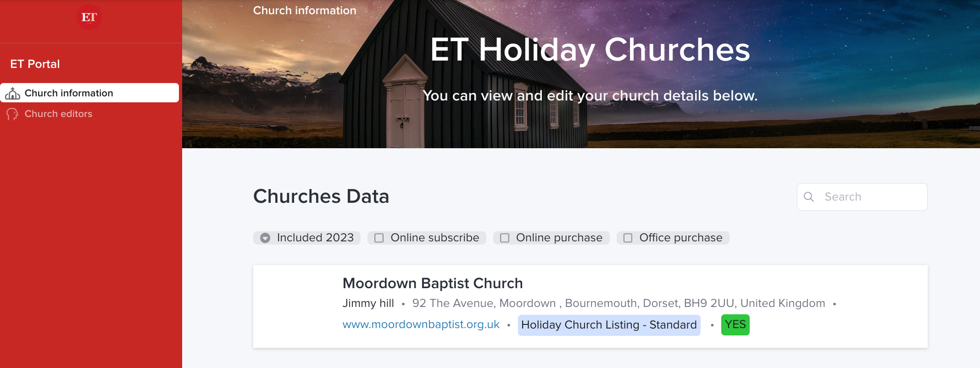Check the Office purchase checkbox
This screenshot has height=368, width=980.
[x=628, y=238]
